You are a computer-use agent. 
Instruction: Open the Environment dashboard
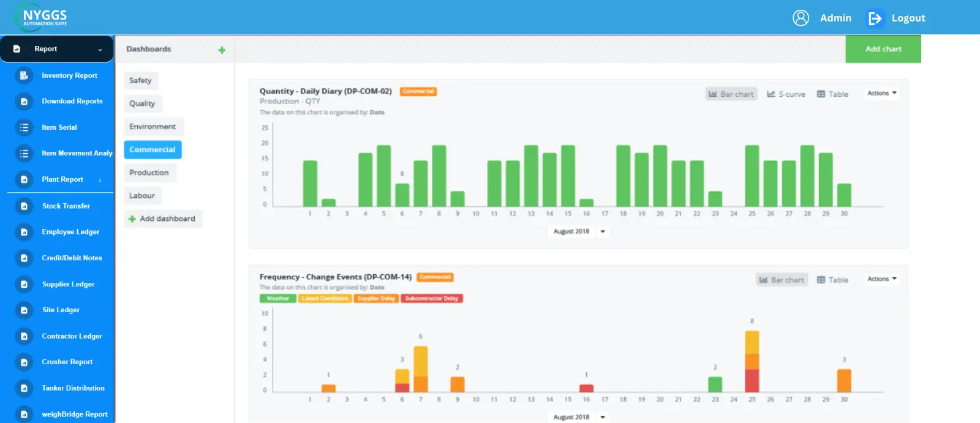[x=153, y=127]
